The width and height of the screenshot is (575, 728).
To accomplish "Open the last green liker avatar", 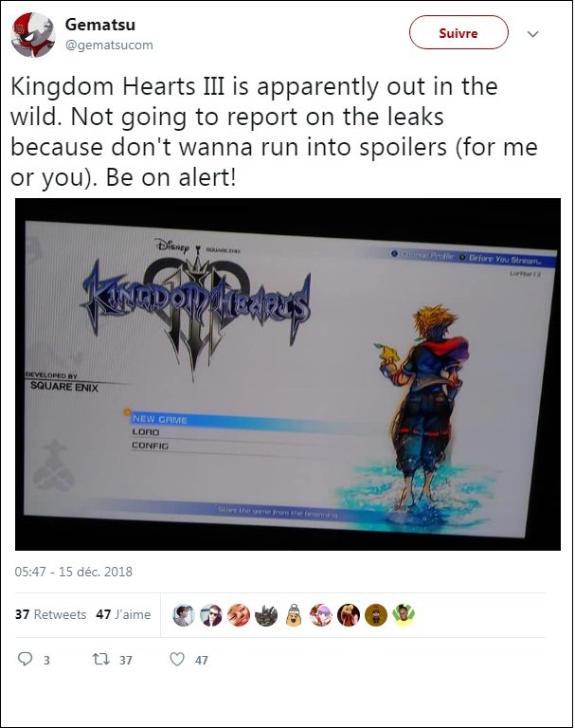I will pos(404,615).
